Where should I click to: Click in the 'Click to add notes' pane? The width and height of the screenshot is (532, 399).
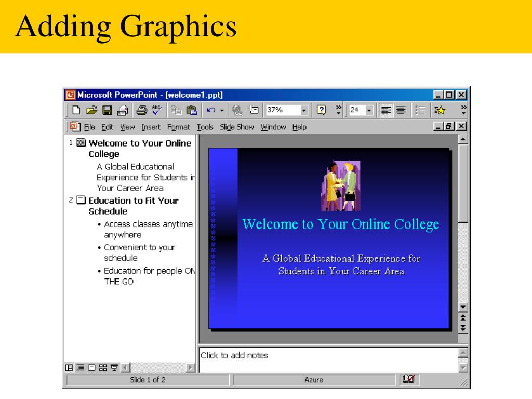click(x=328, y=360)
